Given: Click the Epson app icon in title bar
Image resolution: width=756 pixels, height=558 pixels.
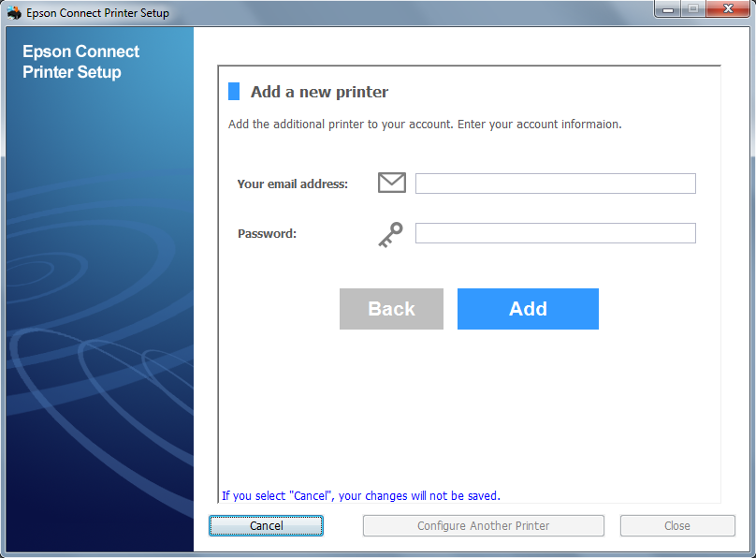Looking at the screenshot, I should point(14,13).
